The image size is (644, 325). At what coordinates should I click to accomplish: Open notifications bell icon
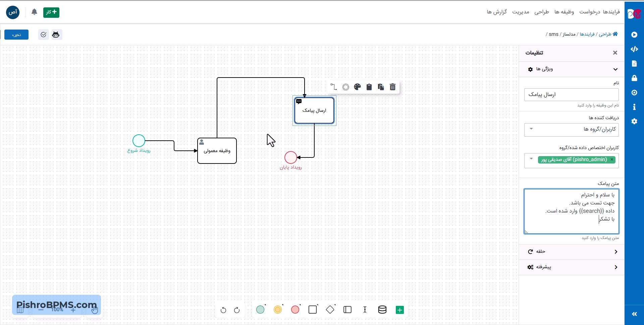pos(34,12)
